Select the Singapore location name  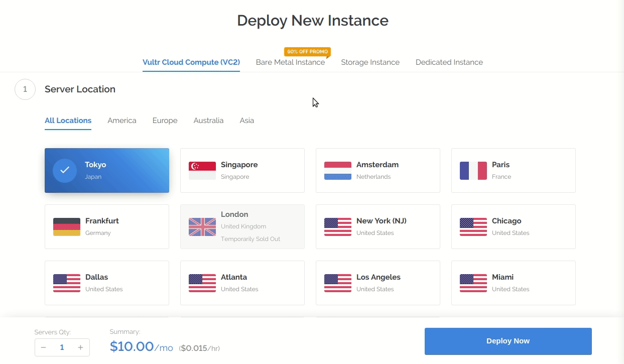pyautogui.click(x=239, y=165)
